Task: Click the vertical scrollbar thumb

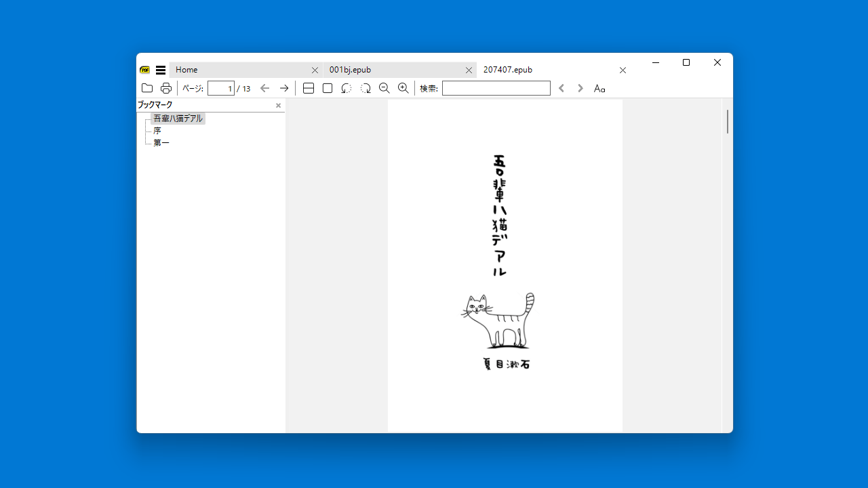Action: coord(728,121)
